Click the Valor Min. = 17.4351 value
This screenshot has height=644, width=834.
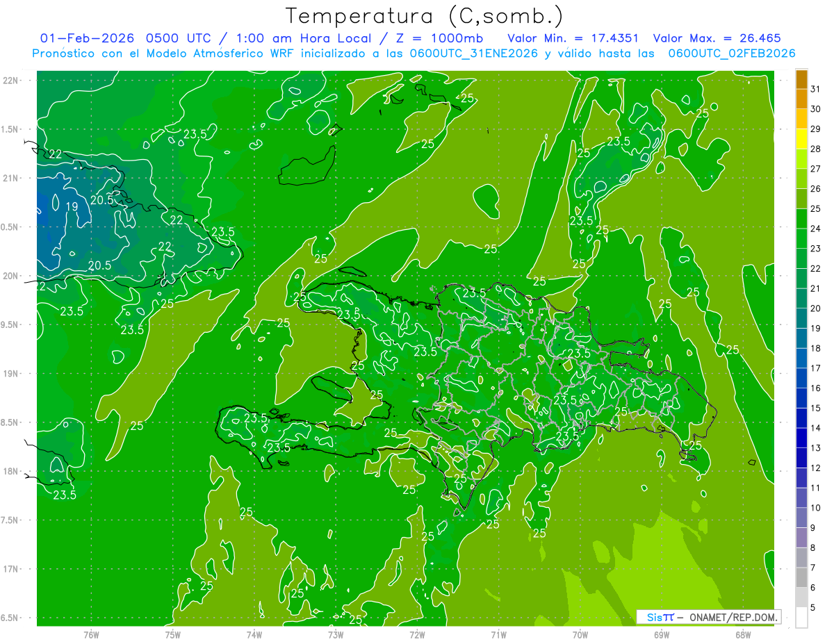[x=573, y=38]
